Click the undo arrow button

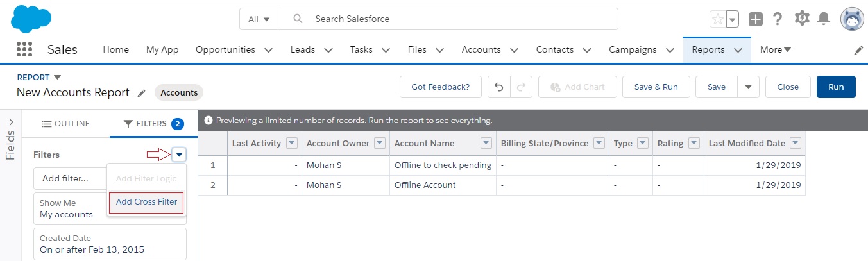coord(499,87)
